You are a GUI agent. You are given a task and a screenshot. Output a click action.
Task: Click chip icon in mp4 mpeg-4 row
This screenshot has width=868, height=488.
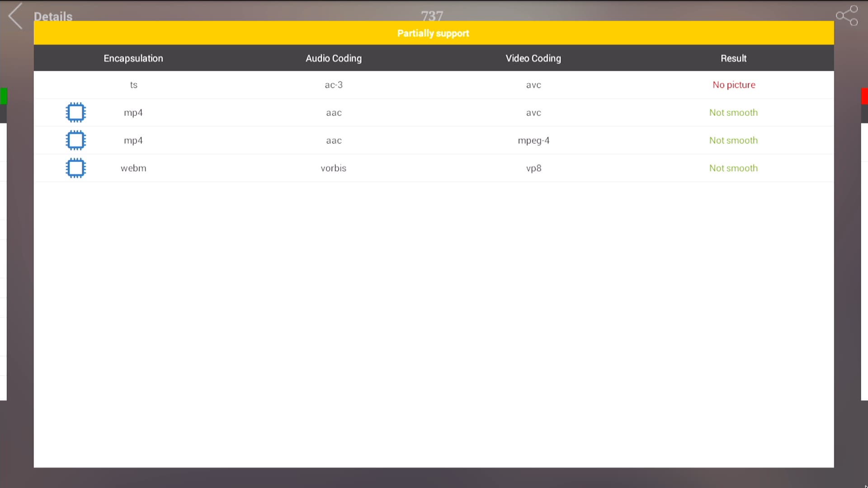click(x=75, y=141)
